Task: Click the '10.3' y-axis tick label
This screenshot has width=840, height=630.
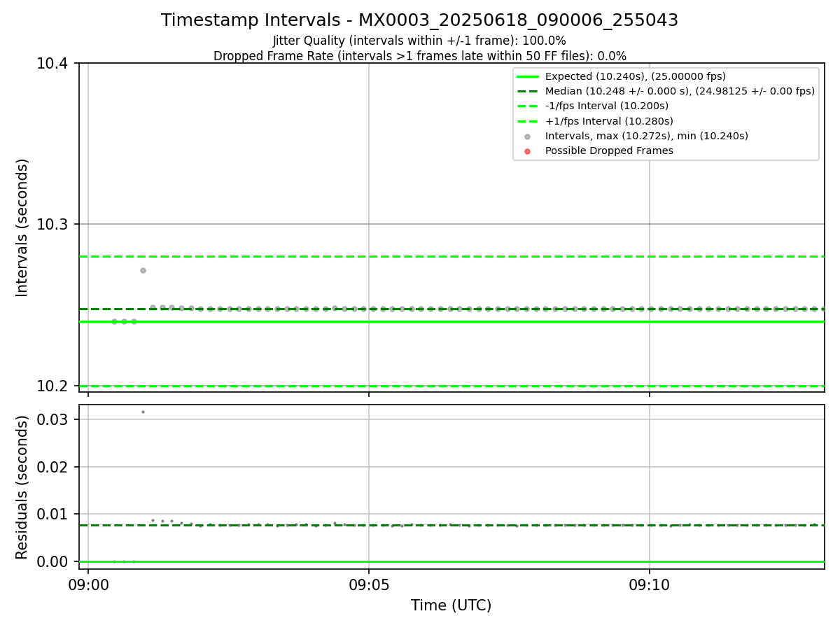Action: (52, 225)
